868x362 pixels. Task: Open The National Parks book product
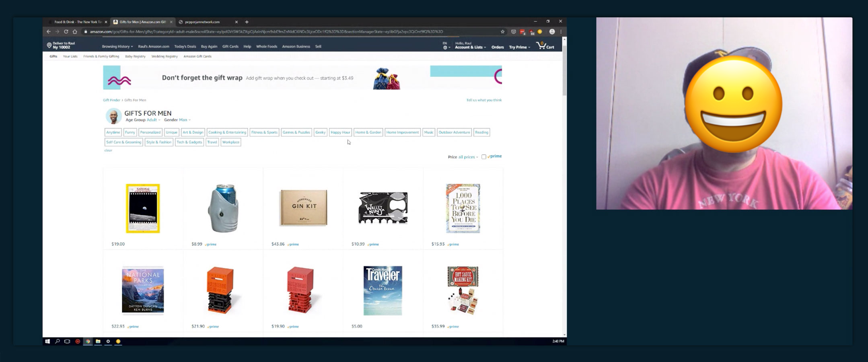click(143, 290)
